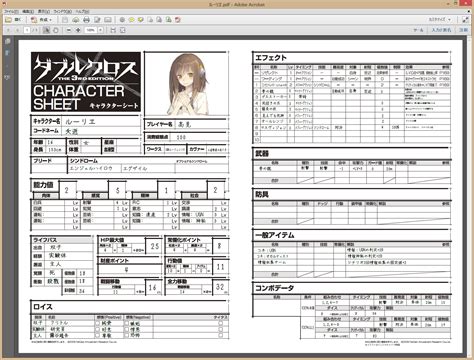The image size is (474, 360).
Task: Click the コードネーム field
Action: [101, 131]
